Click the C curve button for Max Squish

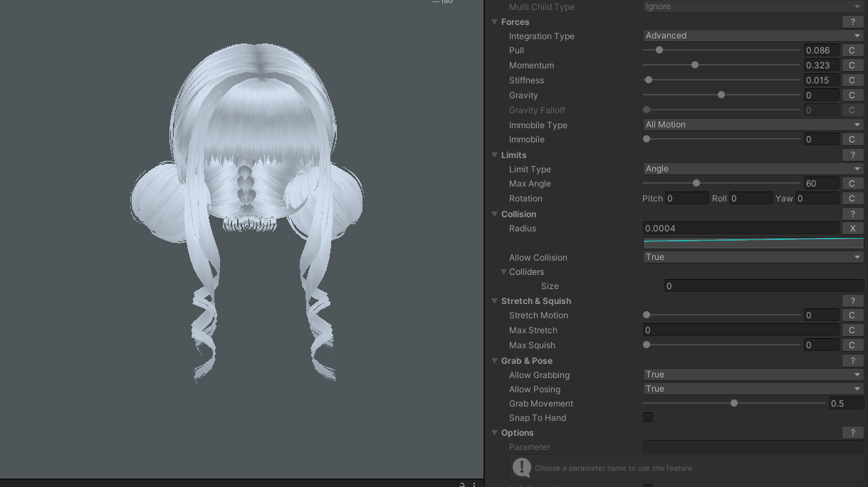[x=852, y=345]
